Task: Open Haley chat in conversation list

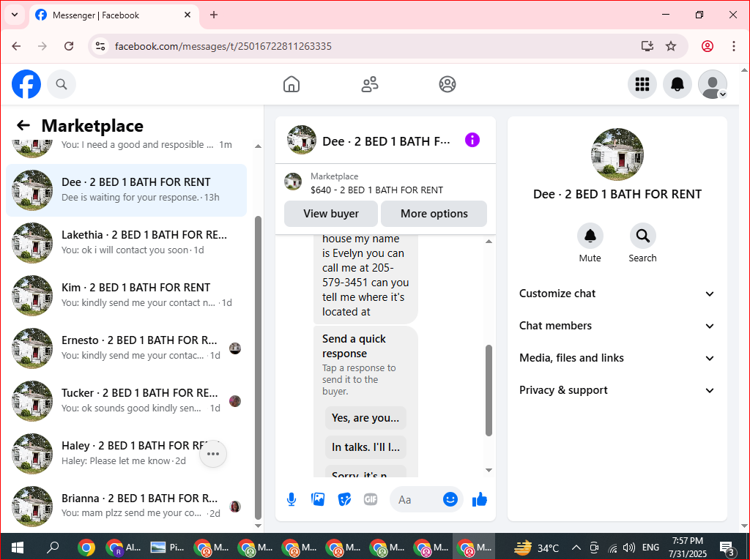Action: [x=127, y=454]
